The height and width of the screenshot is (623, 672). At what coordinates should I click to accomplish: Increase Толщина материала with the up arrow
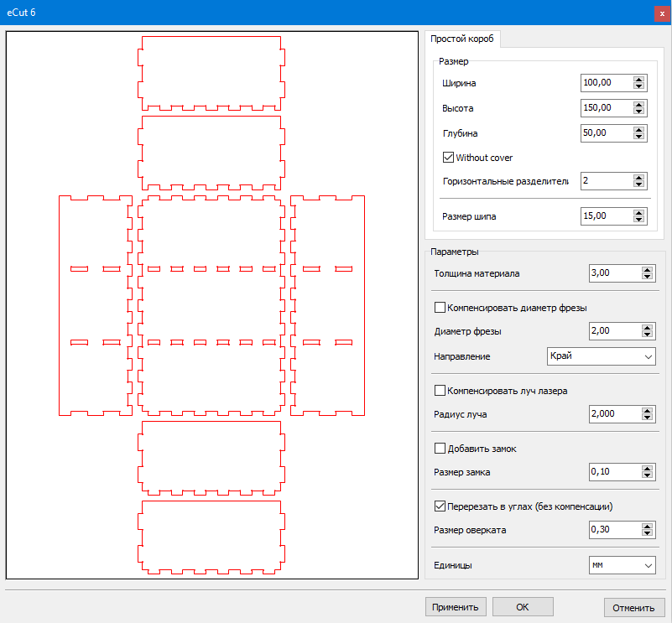[647, 270]
